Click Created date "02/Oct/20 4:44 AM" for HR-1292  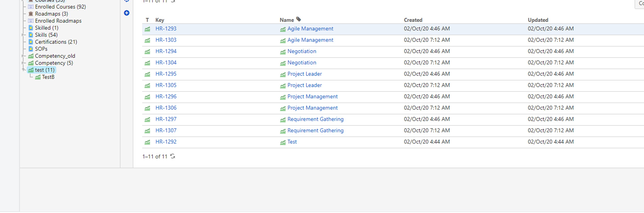click(427, 142)
